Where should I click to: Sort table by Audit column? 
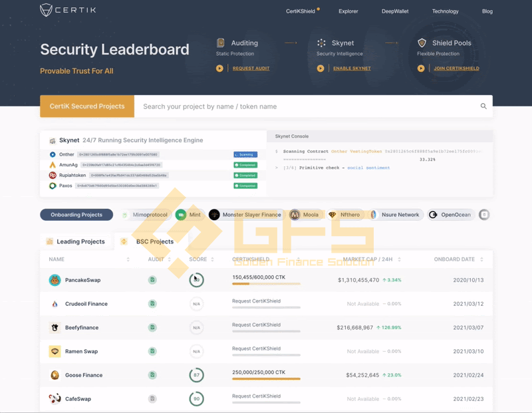point(170,259)
